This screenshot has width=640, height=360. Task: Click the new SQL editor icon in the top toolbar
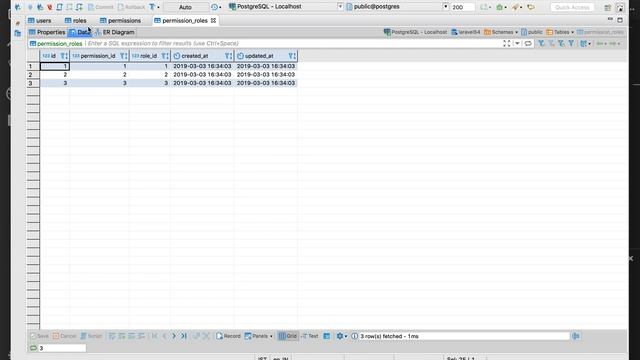coord(60,7)
